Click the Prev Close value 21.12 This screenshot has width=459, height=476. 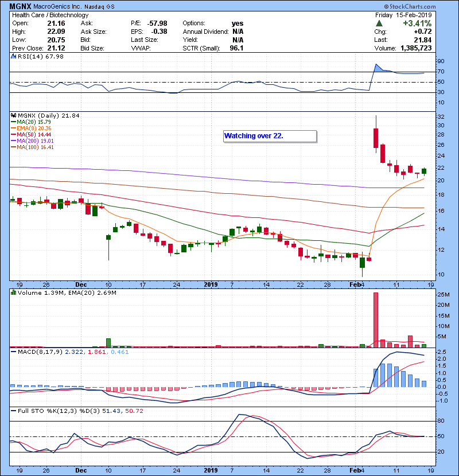(56, 48)
